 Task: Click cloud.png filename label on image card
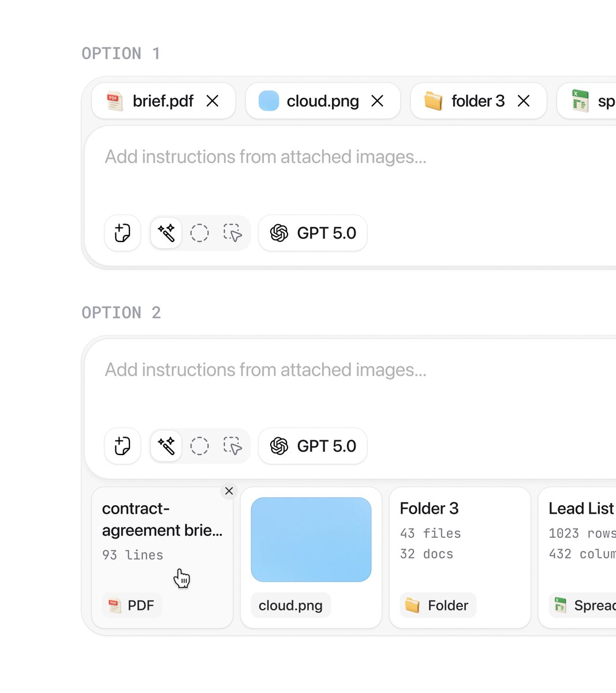[x=291, y=606]
